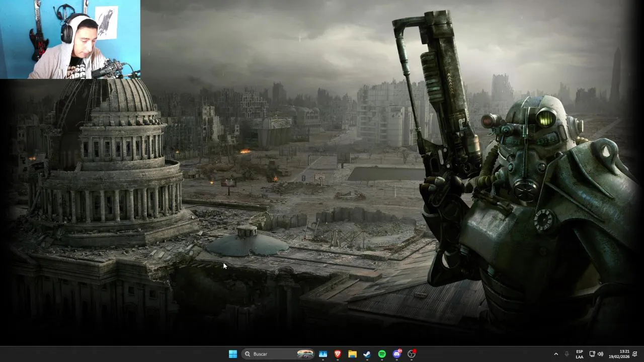This screenshot has height=362, width=644.
Task: Click the Buscar search box
Action: click(x=278, y=354)
